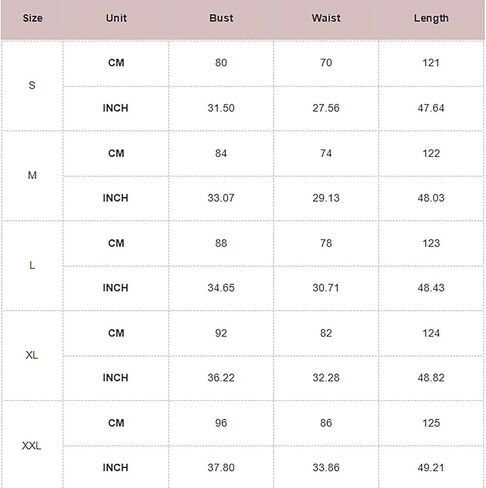Screen dimensions: 486x488
Task: Select the Waist column header
Action: [326, 18]
